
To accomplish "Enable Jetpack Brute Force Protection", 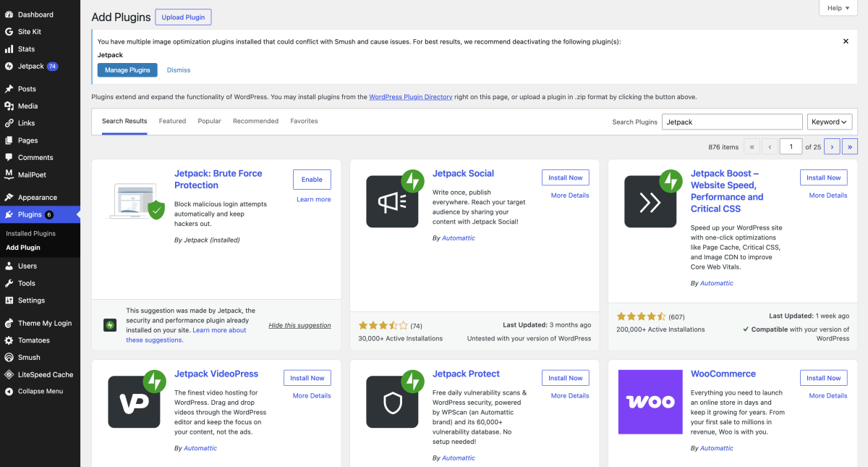I will [x=312, y=180].
